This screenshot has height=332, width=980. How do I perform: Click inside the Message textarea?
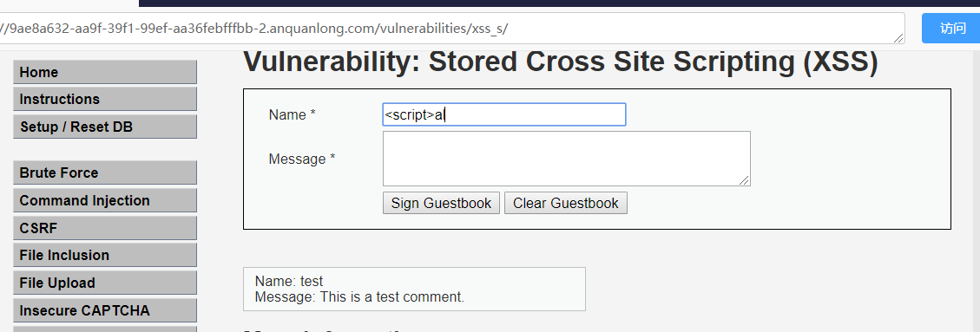(x=566, y=159)
